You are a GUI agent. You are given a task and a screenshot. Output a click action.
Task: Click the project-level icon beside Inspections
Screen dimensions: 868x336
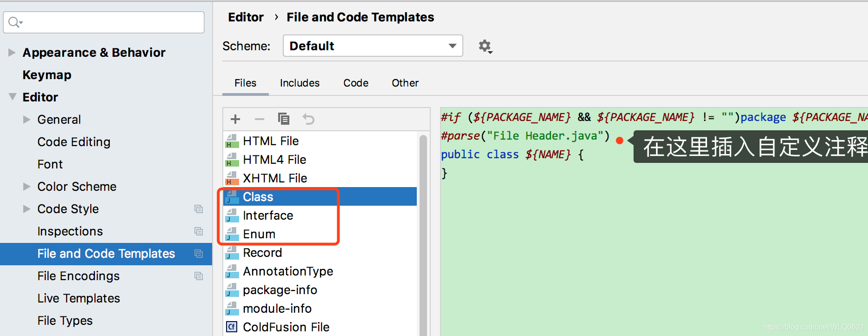pyautogui.click(x=199, y=231)
